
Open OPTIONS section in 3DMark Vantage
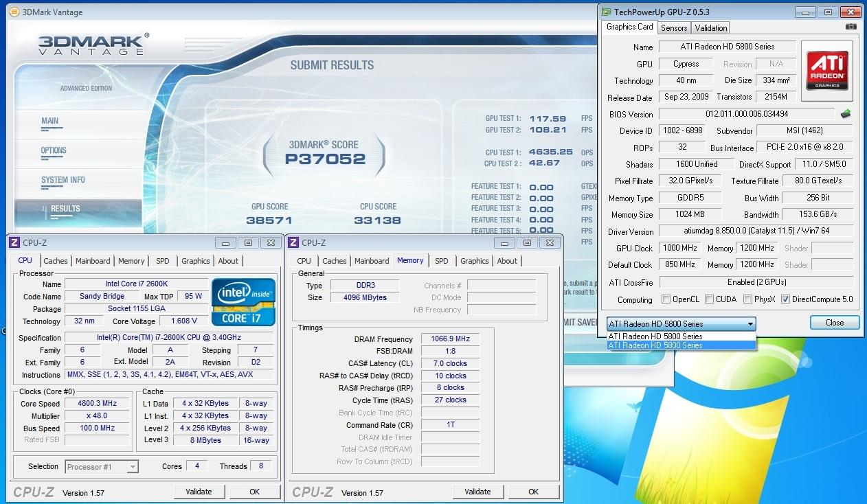coord(54,150)
